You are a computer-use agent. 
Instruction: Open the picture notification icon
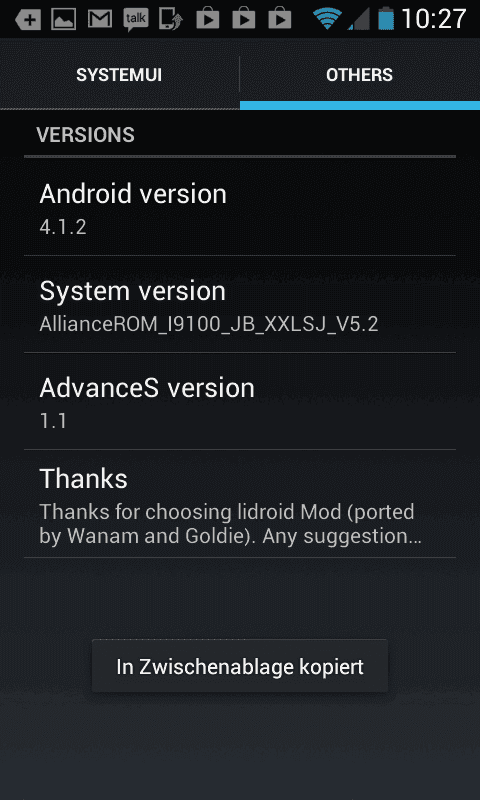(64, 19)
